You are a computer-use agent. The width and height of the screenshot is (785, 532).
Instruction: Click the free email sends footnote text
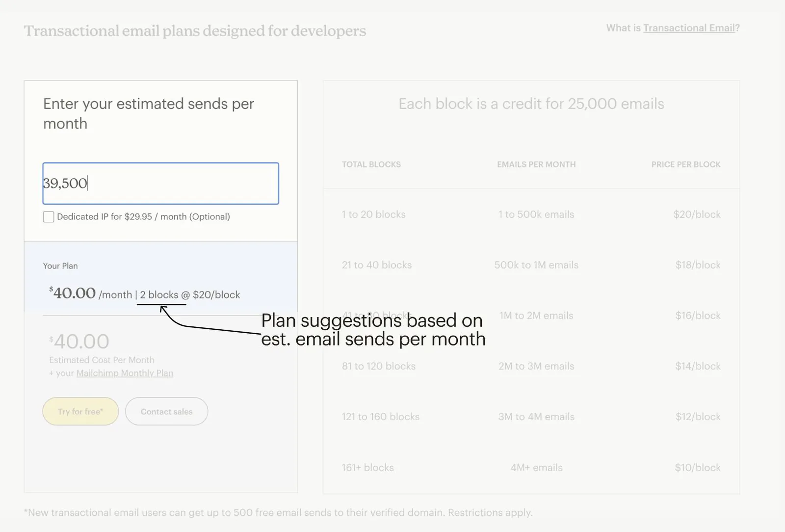point(278,513)
